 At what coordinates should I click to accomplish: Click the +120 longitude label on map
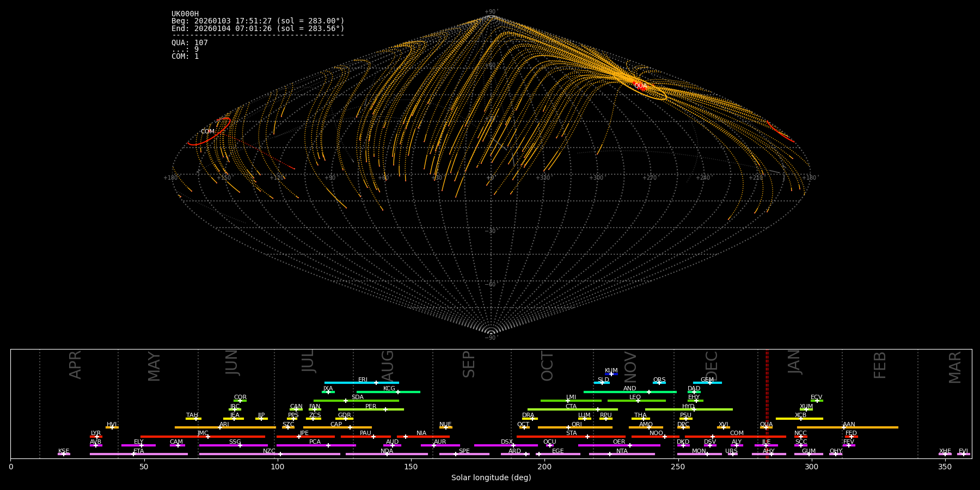pos(277,178)
